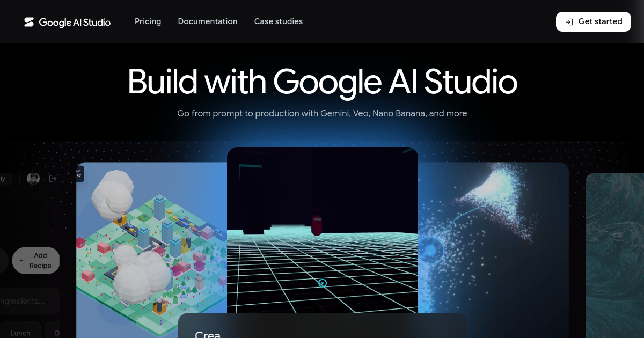Image resolution: width=644 pixels, height=338 pixels.
Task: Click the Google AI Studio logo
Action: point(67,22)
